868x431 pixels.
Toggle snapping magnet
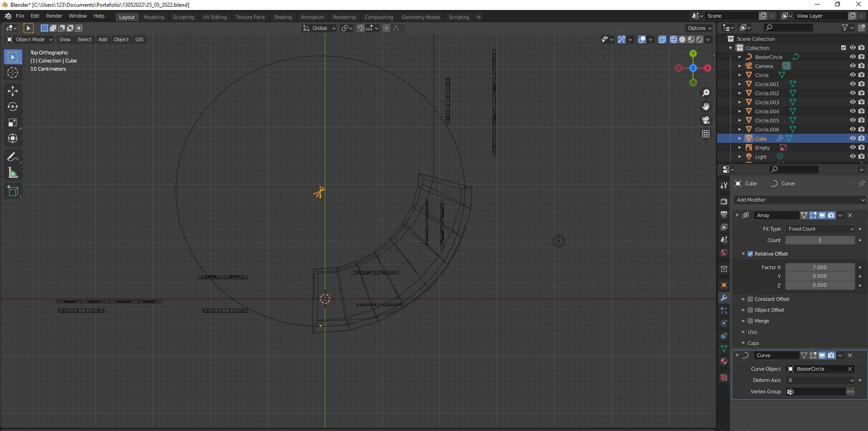[x=361, y=28]
